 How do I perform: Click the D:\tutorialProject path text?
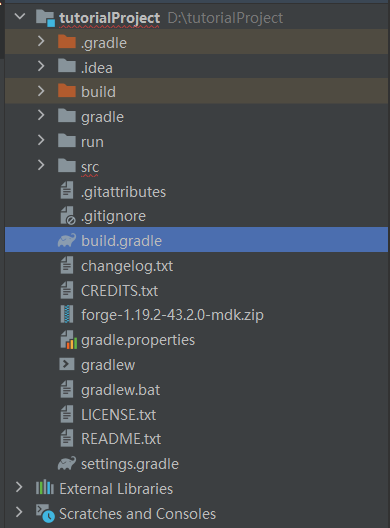coord(225,18)
